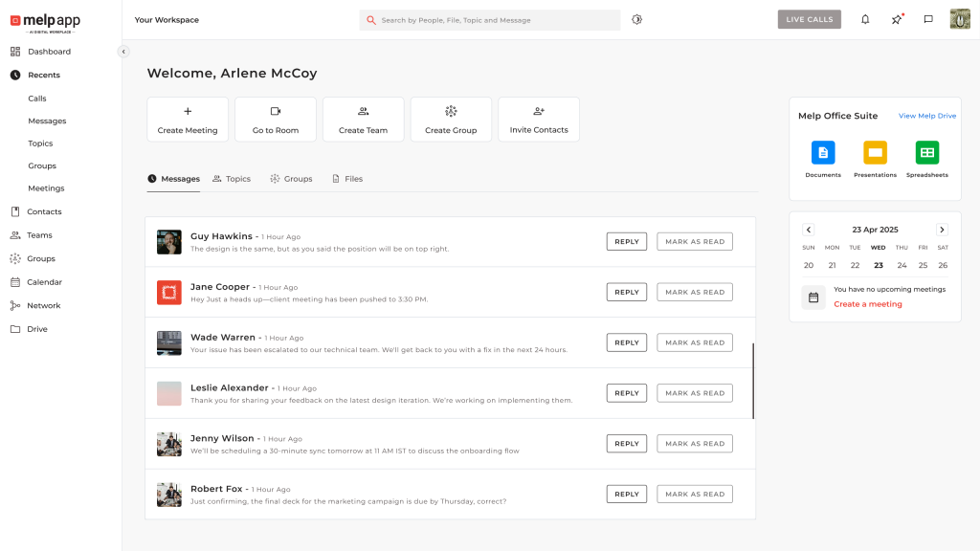This screenshot has width=980, height=551.
Task: Toggle the theme icon beside search bar
Action: pos(637,19)
